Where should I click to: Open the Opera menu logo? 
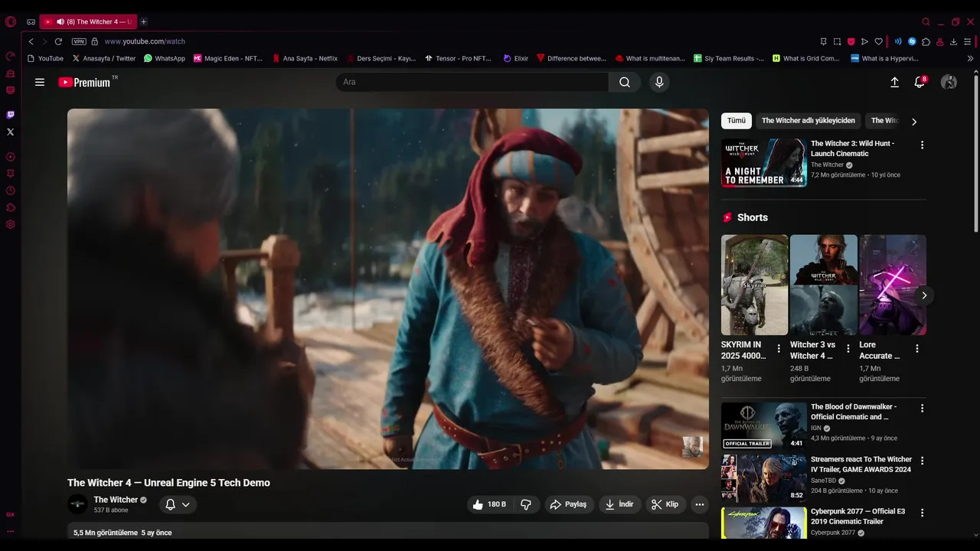click(11, 21)
